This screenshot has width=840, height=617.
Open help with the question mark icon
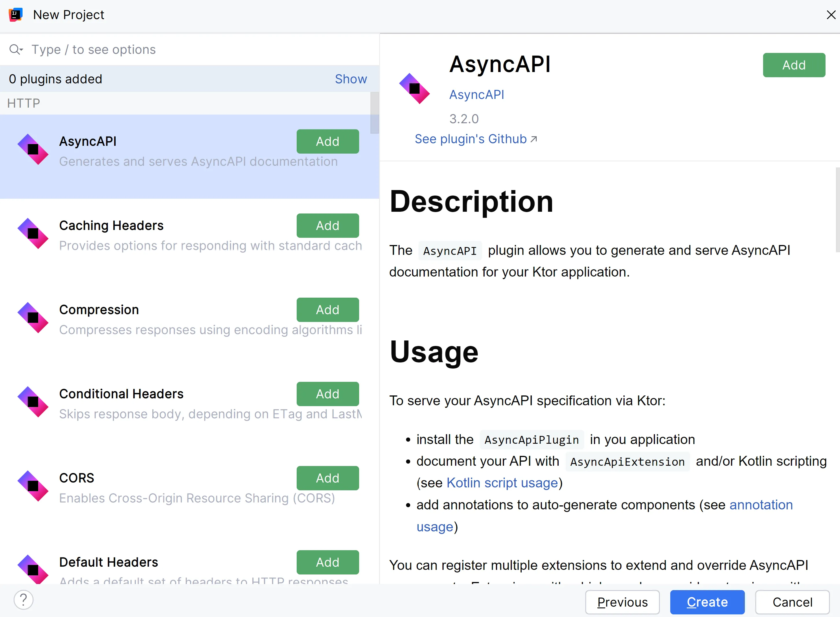pos(23,600)
